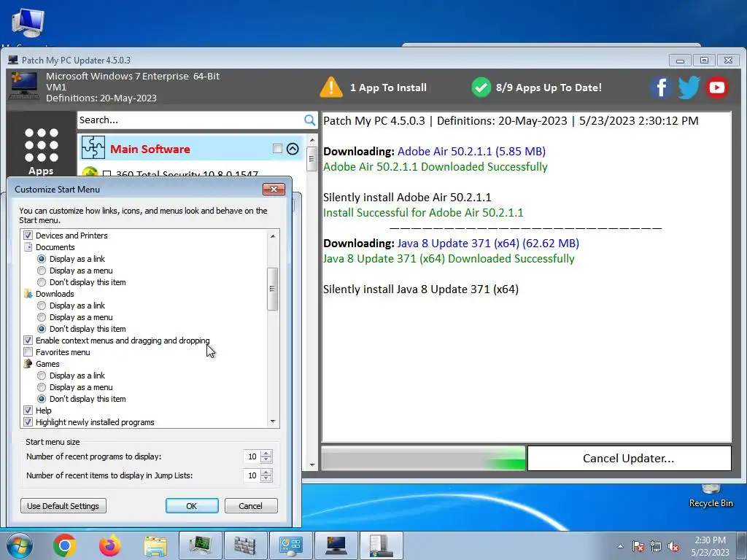The height and width of the screenshot is (560, 747).
Task: Edit recent programs number field
Action: [252, 456]
